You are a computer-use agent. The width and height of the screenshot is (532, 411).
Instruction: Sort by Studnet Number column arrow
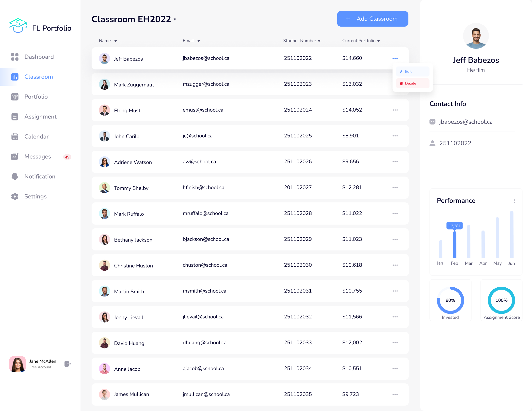coord(319,41)
